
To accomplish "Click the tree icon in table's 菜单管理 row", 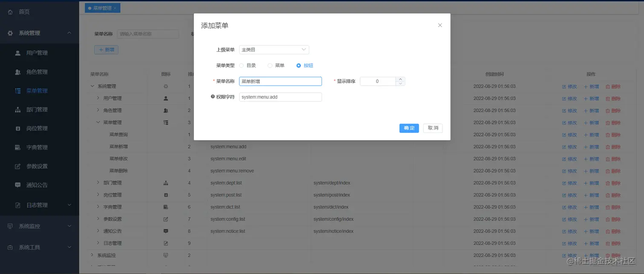I will click(166, 123).
